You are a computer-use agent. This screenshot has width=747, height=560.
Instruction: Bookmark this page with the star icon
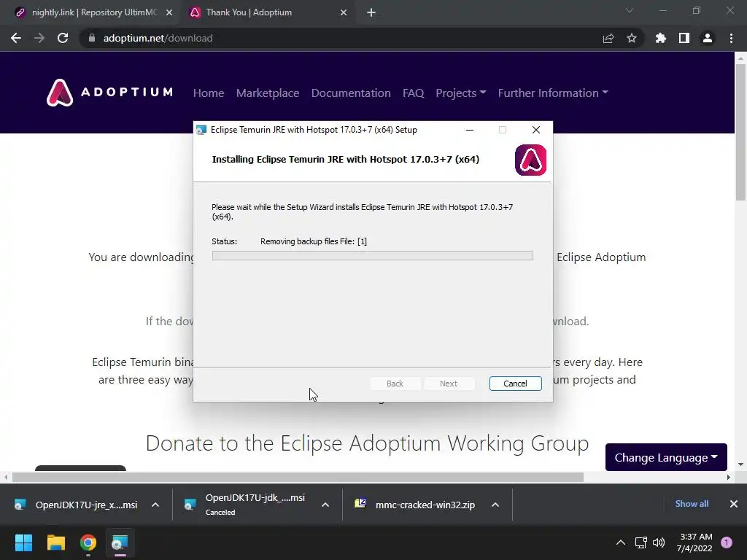632,38
